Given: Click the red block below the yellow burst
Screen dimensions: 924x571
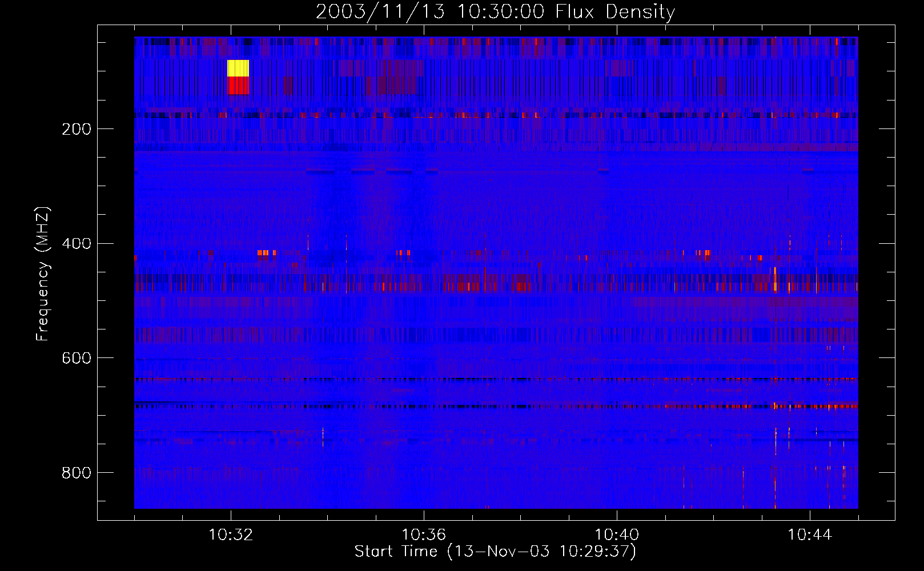Looking at the screenshot, I should [x=238, y=85].
